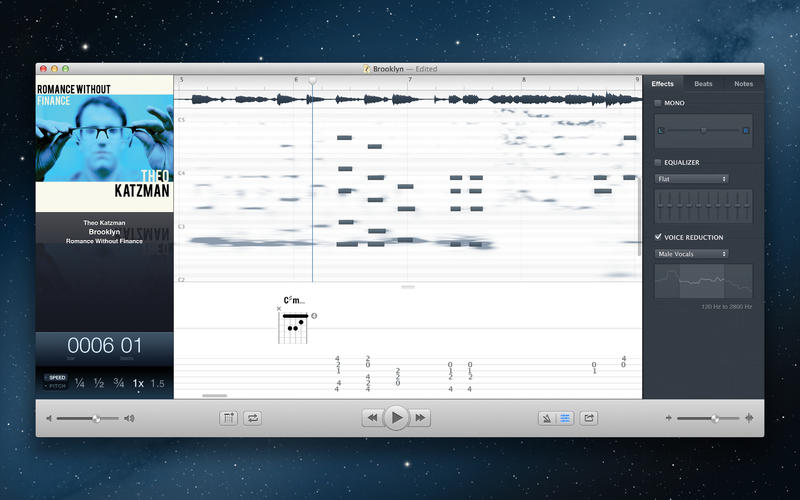Click the volume mute speaker icon
Image resolution: width=800 pixels, height=500 pixels.
coord(49,418)
